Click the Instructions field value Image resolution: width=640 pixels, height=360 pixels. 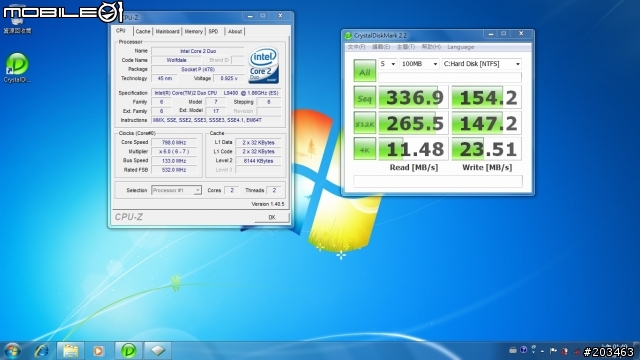[216, 120]
